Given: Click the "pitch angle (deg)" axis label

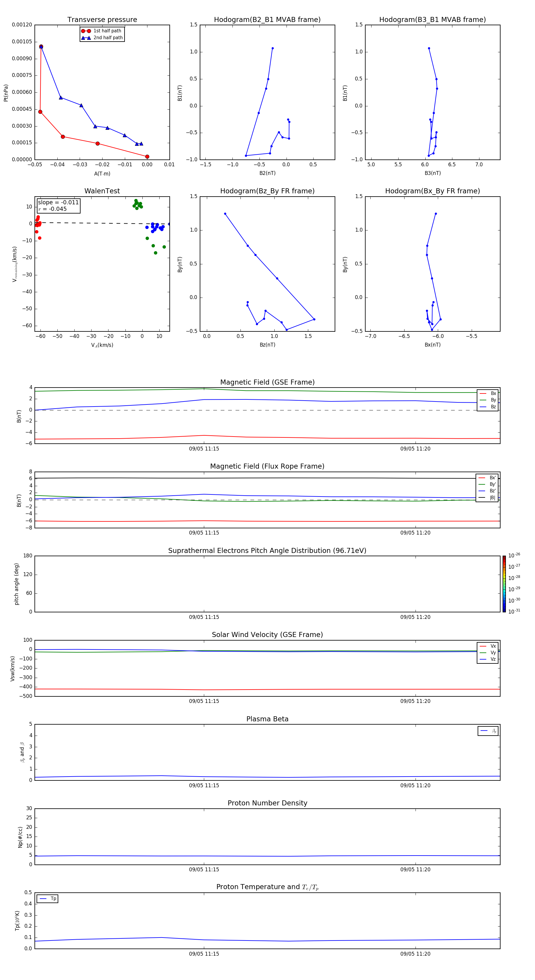Looking at the screenshot, I should (x=16, y=584).
